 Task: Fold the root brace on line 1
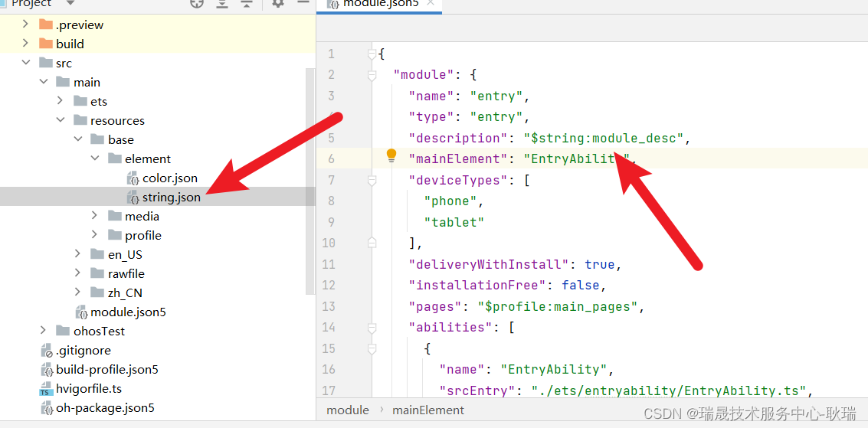click(x=372, y=54)
